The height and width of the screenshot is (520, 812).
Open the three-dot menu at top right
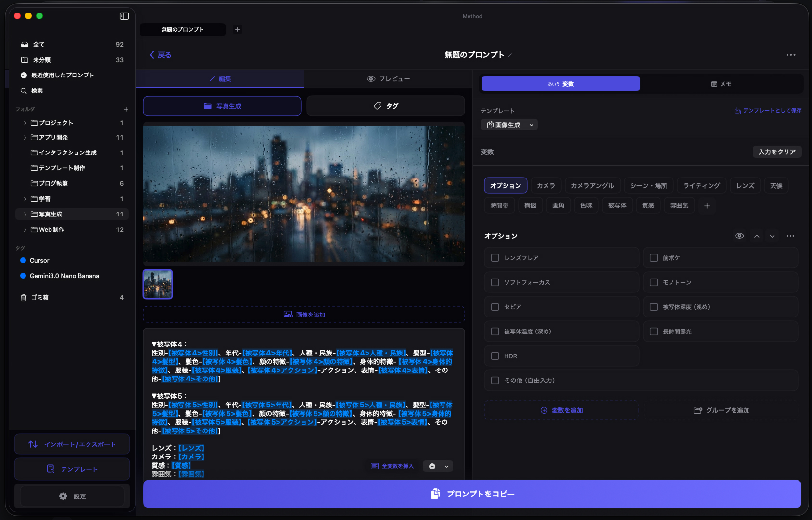click(x=790, y=55)
